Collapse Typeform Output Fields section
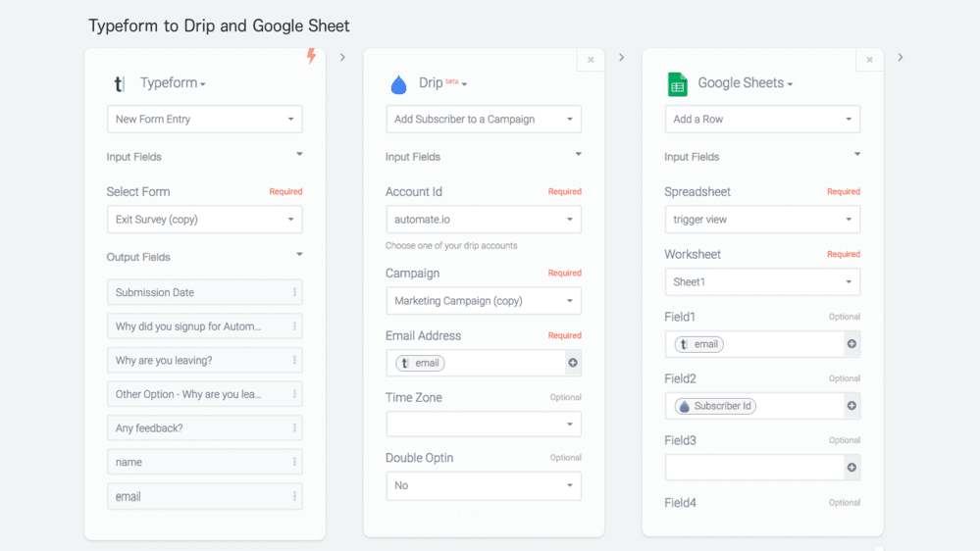980x551 pixels. 299,254
